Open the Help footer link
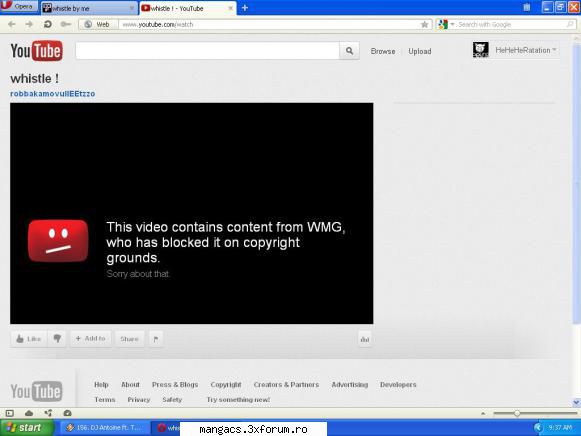This screenshot has width=581, height=436. click(x=101, y=385)
